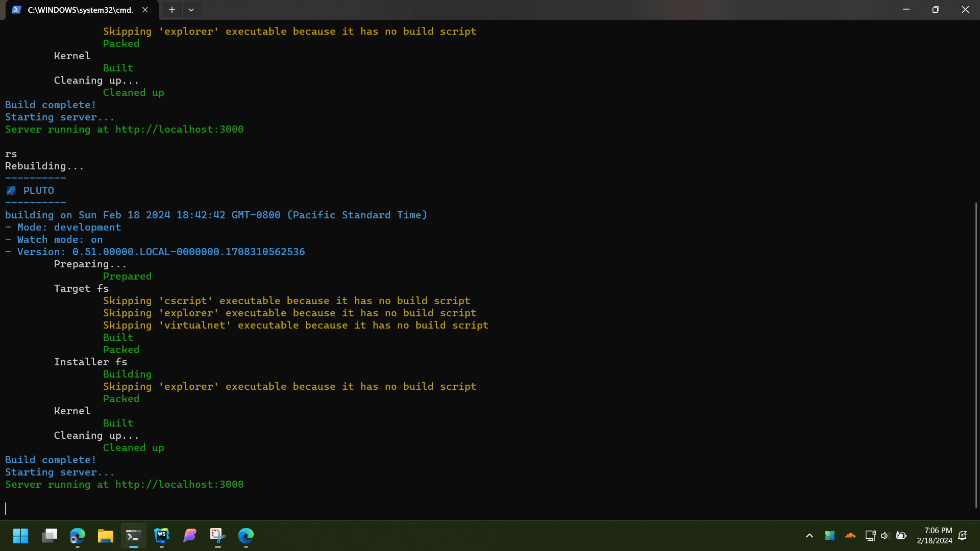Open the Edge Dev browser icon

(78, 536)
